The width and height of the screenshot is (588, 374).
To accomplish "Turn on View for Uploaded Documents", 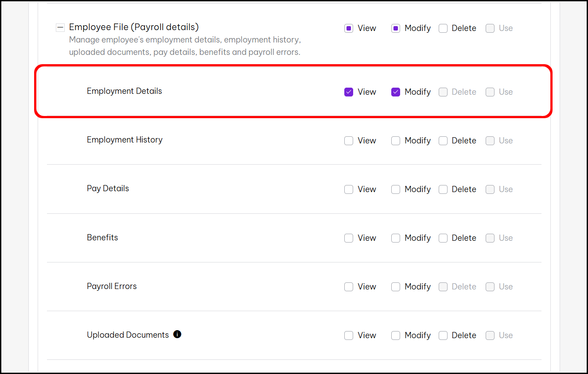I will tap(349, 335).
